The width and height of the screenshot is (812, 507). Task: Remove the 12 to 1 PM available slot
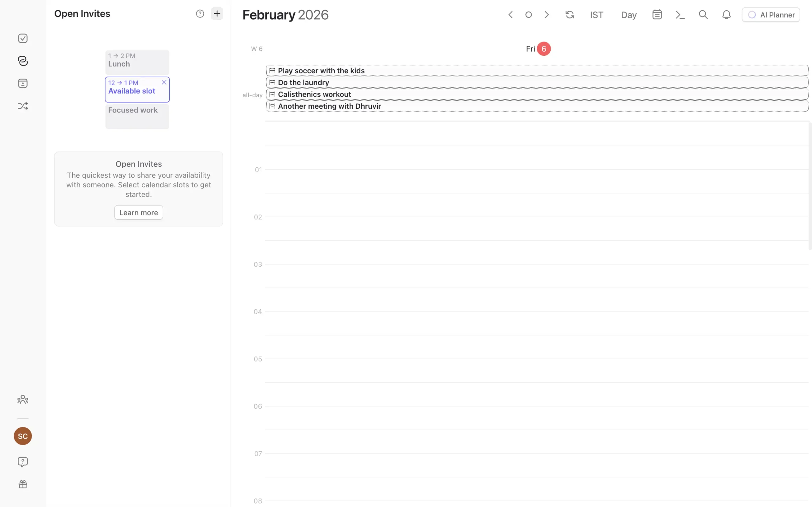click(164, 82)
